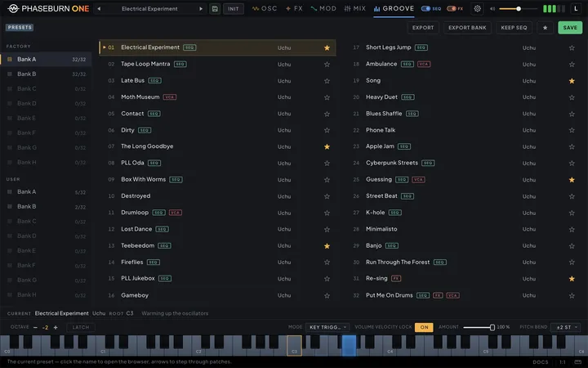Click the INIT button
Viewport: 588px width, 368px height.
(234, 9)
